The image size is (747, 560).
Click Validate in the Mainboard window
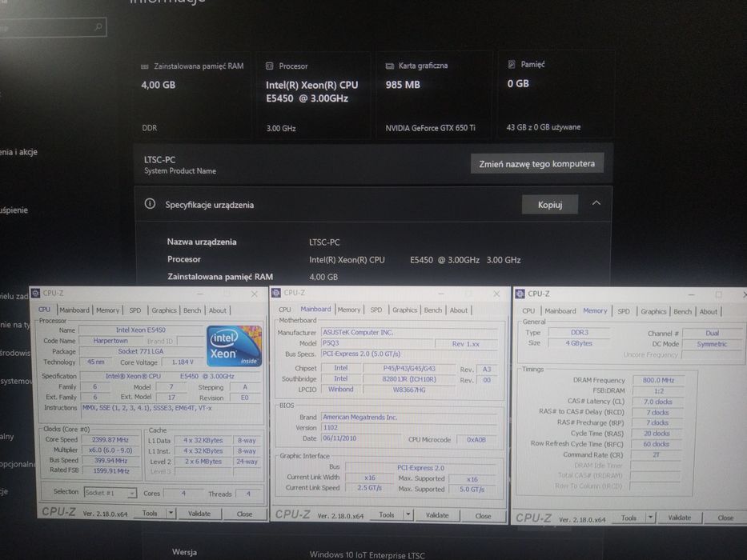pos(437,514)
